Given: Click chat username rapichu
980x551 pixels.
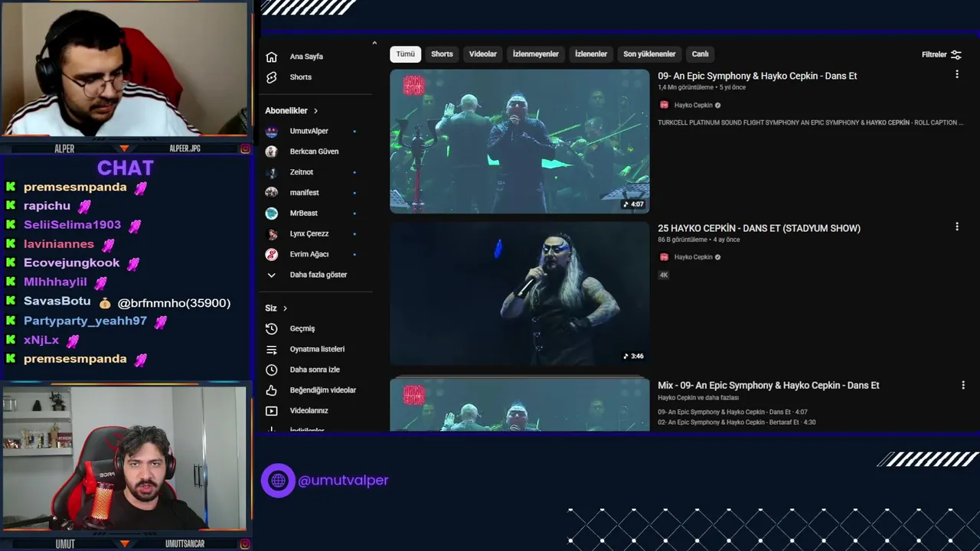Looking at the screenshot, I should pos(47,206).
